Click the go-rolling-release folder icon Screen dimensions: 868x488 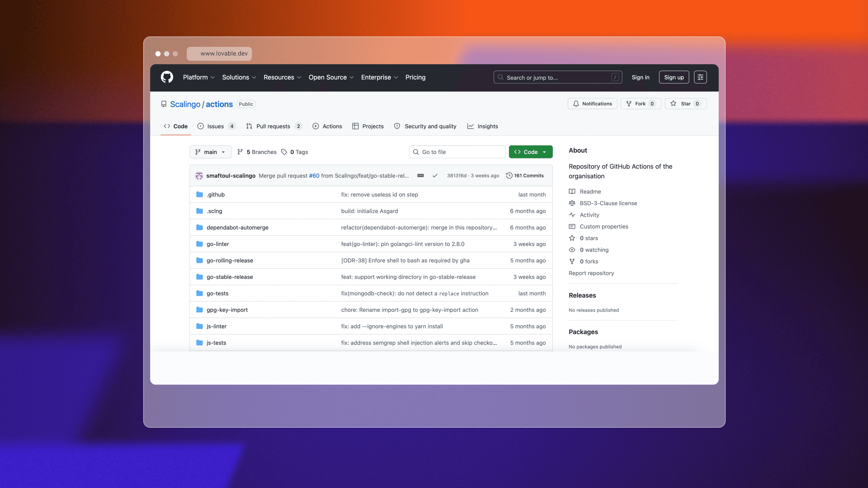pyautogui.click(x=199, y=260)
